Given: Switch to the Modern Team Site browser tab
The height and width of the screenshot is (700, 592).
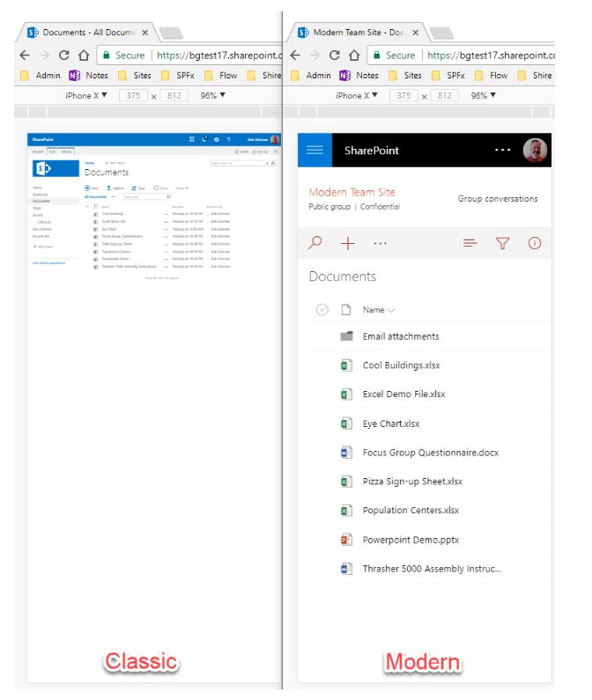Looking at the screenshot, I should pos(357,33).
